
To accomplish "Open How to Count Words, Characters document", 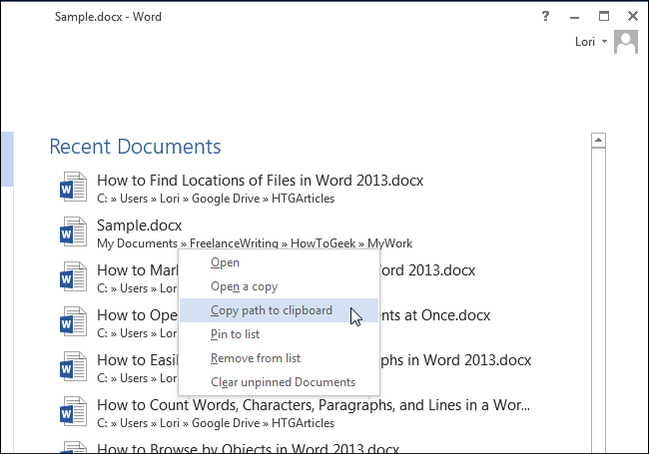I will [313, 405].
